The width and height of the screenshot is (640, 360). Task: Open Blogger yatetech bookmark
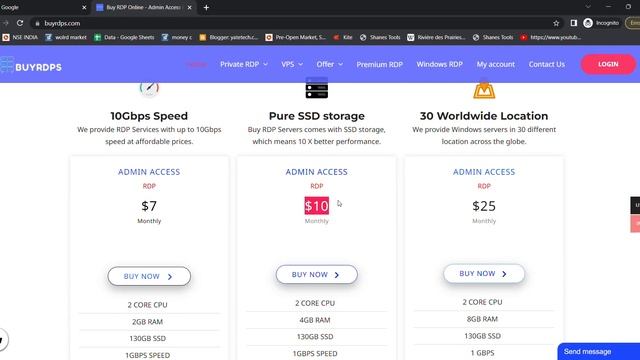[229, 37]
